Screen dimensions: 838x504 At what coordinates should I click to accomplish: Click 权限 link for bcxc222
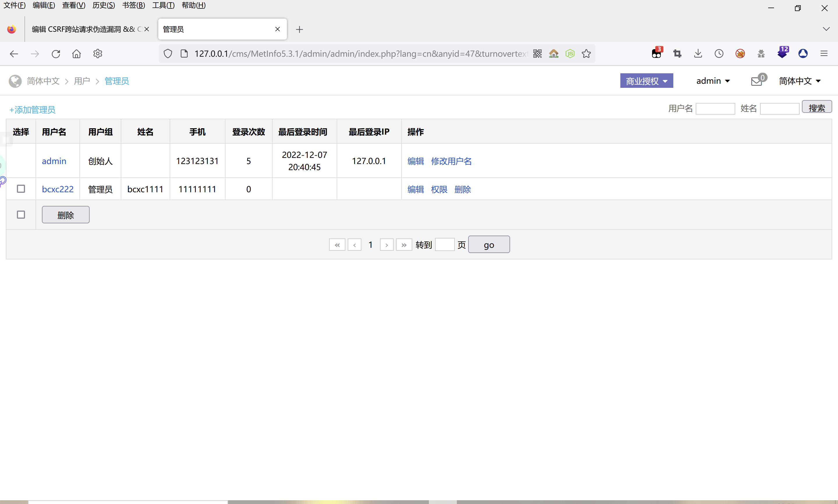(439, 190)
